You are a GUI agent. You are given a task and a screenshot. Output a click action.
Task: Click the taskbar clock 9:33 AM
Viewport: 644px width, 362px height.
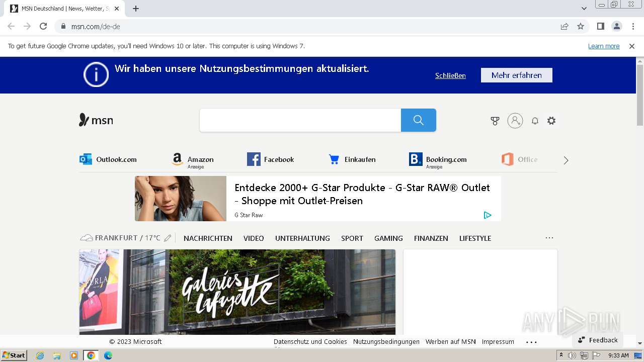[x=618, y=355]
